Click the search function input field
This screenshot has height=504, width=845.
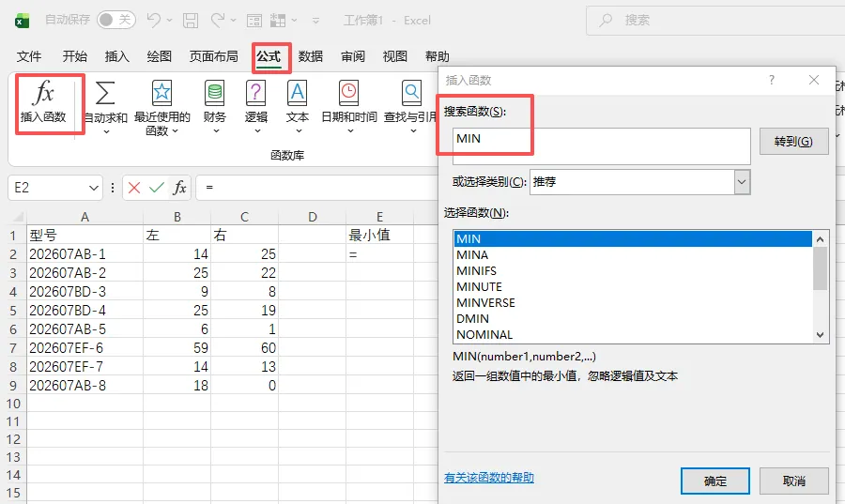(x=602, y=145)
